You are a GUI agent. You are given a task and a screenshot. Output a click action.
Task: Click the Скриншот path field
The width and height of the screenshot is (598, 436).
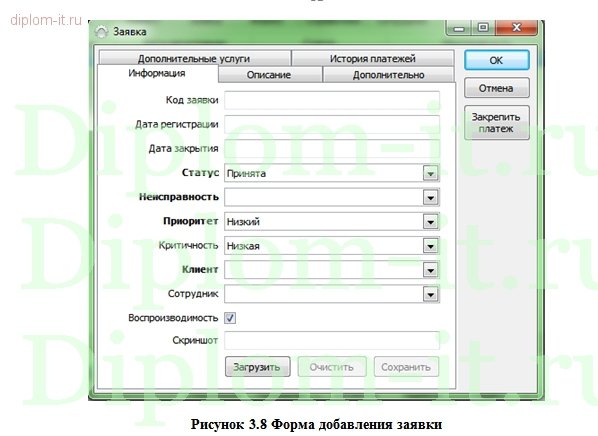click(x=332, y=340)
